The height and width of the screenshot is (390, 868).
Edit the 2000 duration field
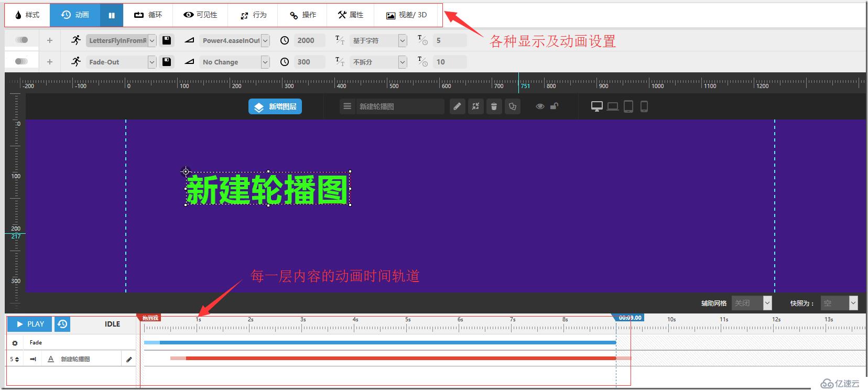pos(309,40)
